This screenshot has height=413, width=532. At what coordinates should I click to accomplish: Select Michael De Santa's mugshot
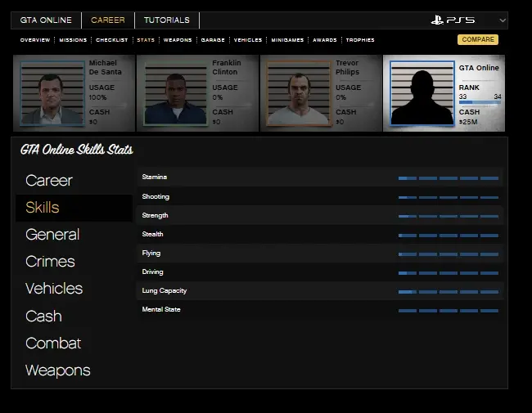(x=52, y=93)
